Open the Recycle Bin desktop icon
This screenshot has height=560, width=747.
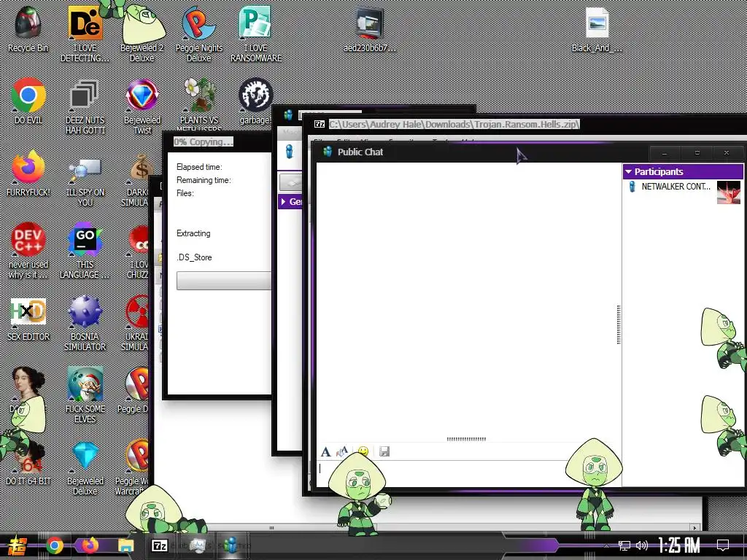[28, 29]
